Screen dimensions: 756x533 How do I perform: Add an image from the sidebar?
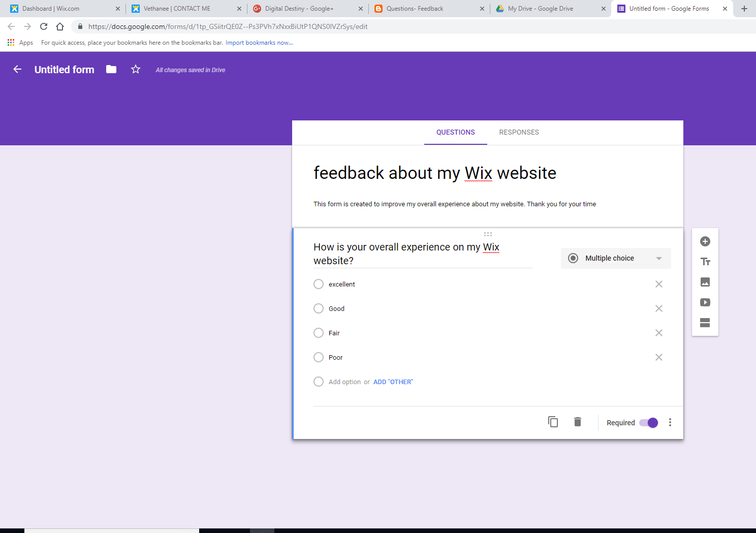[705, 282]
